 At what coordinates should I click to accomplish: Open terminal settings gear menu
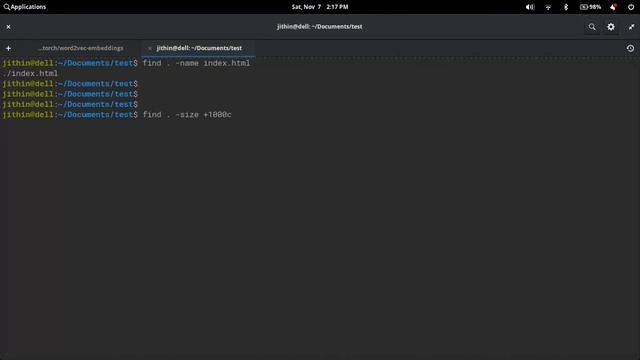611,27
